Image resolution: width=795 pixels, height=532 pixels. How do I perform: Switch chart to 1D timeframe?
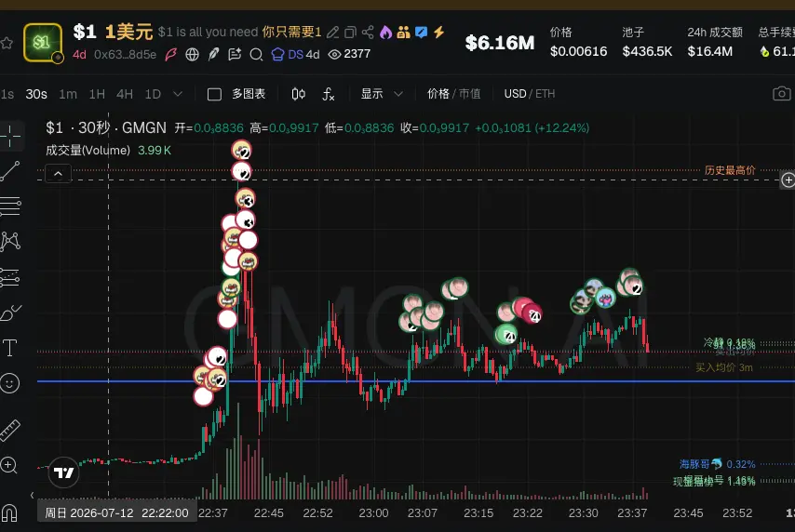click(153, 94)
